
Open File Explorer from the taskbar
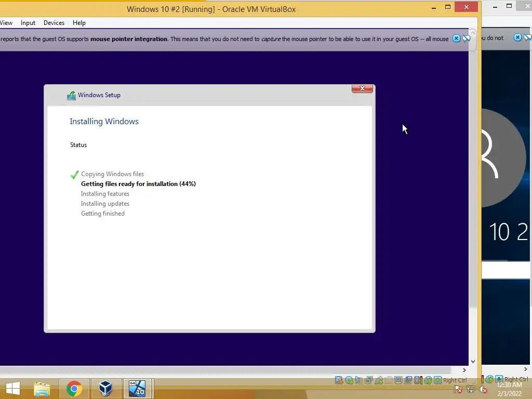(42, 389)
